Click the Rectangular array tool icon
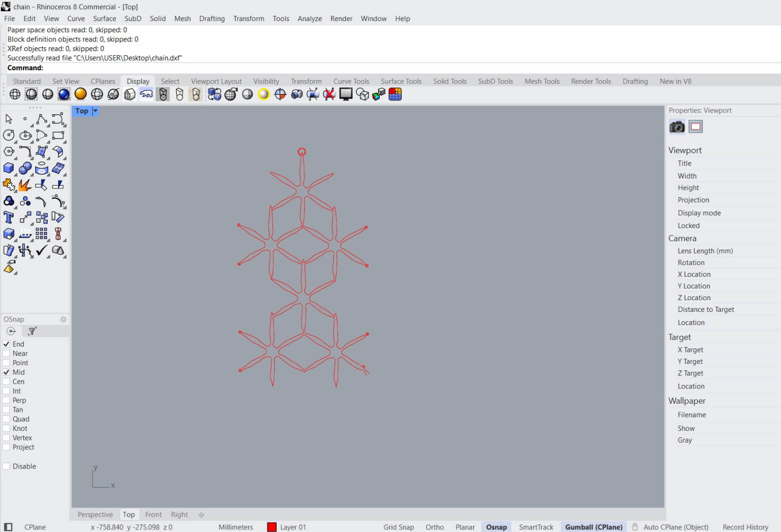The height and width of the screenshot is (532, 781). pyautogui.click(x=41, y=234)
